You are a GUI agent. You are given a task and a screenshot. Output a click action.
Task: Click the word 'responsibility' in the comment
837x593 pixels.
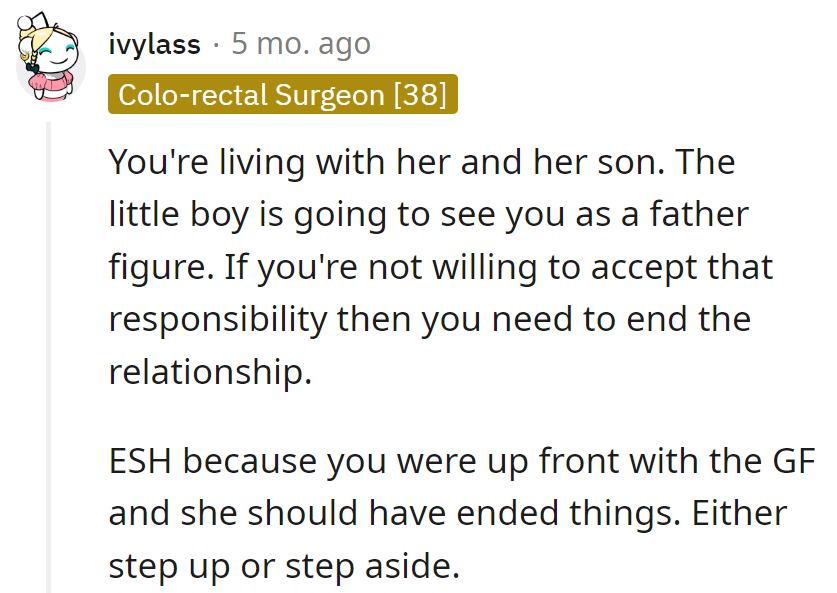point(218,319)
